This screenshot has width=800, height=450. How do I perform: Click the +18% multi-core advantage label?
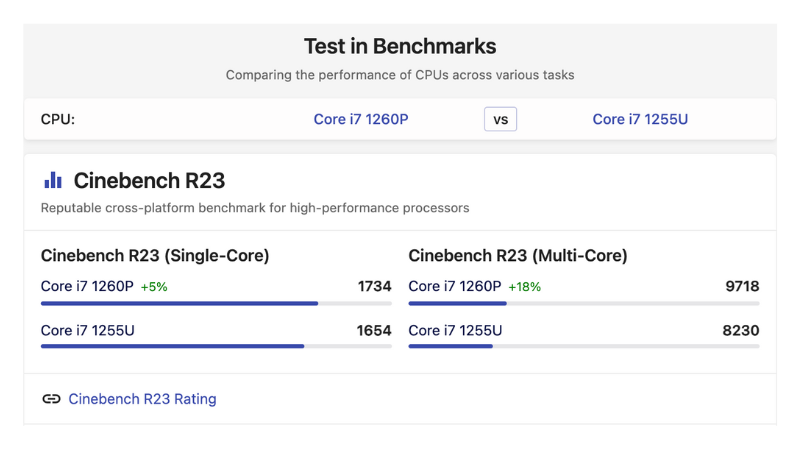pos(525,287)
